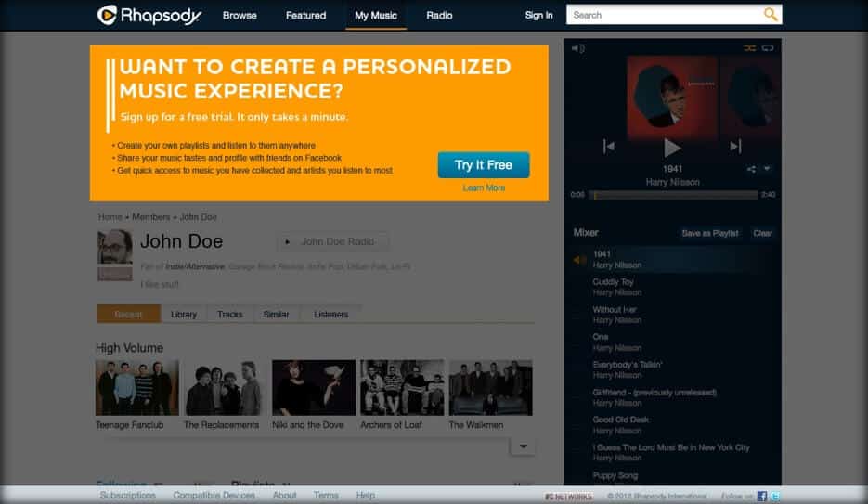Click the Indie/Alternative genre link
The height and width of the screenshot is (504, 868).
[195, 266]
